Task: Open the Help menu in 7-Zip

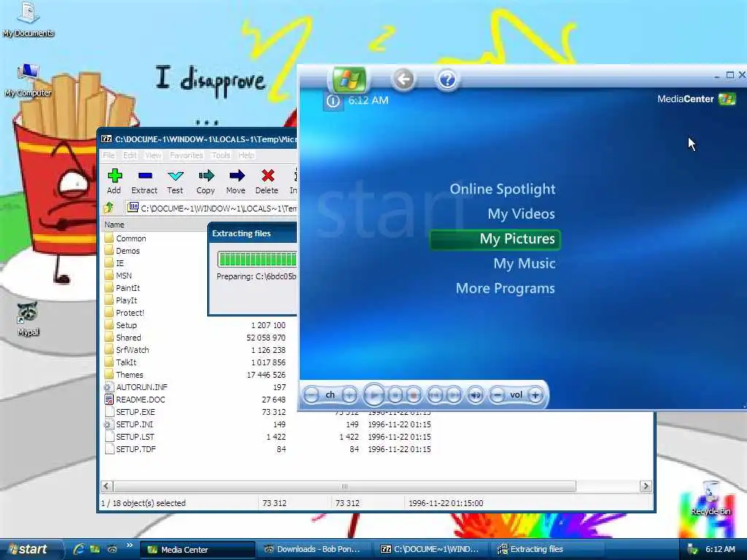Action: (247, 155)
